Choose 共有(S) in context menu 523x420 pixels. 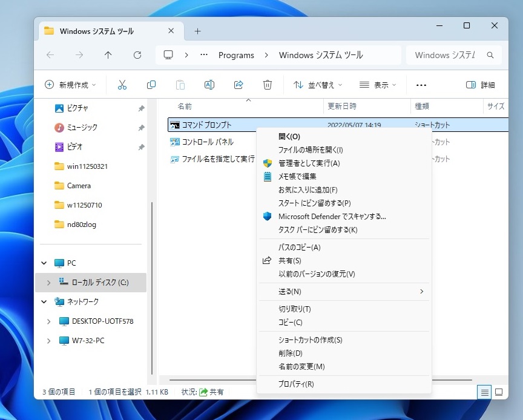[344, 261]
